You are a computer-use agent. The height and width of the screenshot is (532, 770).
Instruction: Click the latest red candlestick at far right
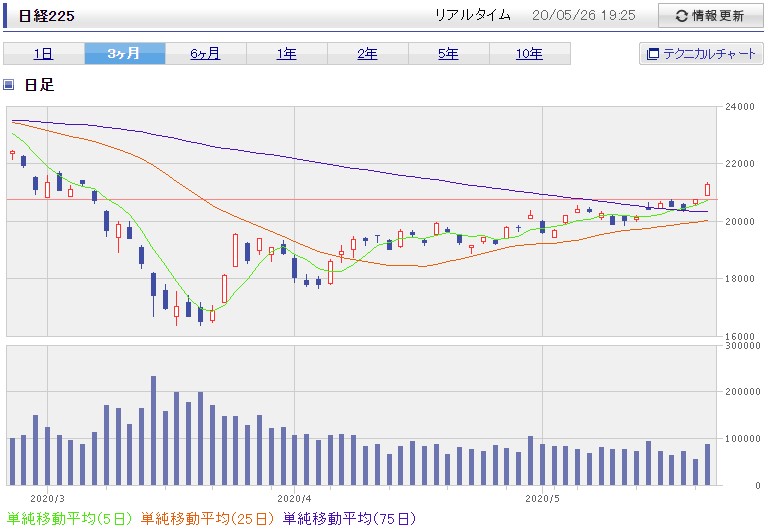708,189
